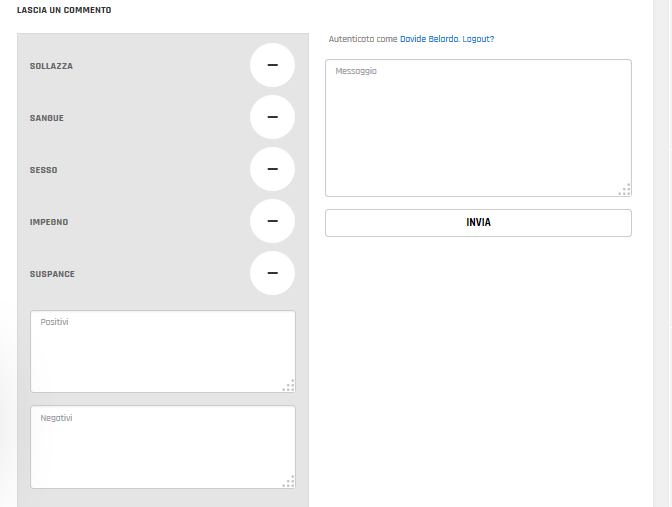Select the SOLLAZZA label text
Image resolution: width=672 pixels, height=507 pixels.
pos(51,66)
